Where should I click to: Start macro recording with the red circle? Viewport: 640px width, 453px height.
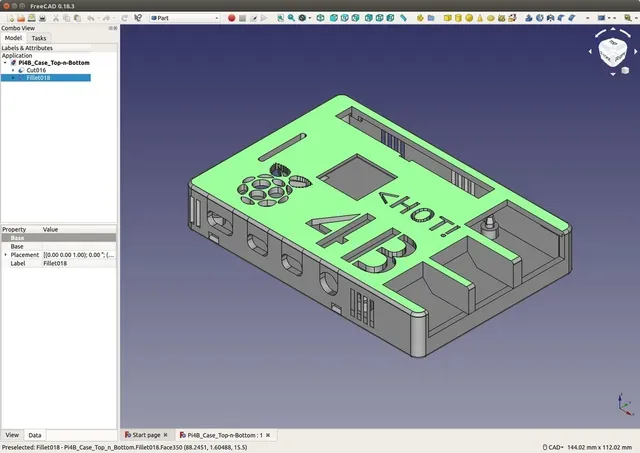click(x=231, y=18)
